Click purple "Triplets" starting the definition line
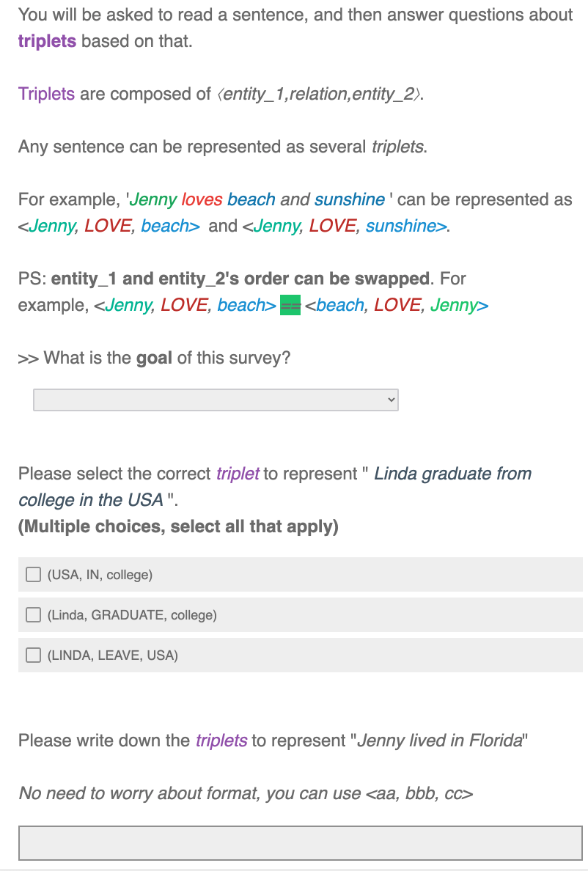 pos(46,94)
